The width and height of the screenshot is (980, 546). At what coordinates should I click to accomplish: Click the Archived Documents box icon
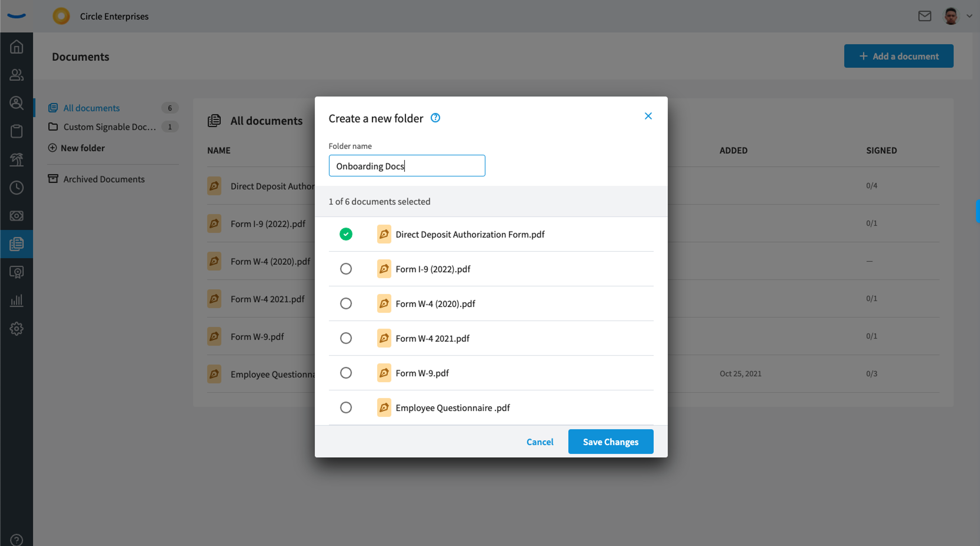click(x=53, y=178)
